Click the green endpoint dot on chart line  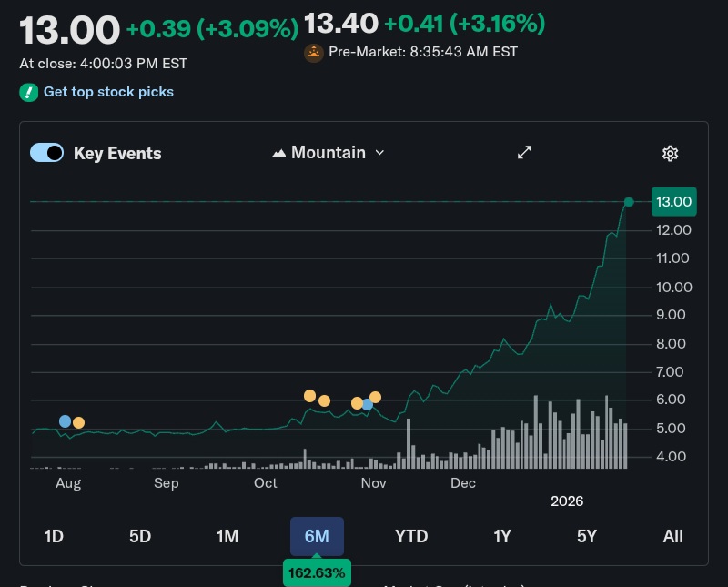point(629,202)
